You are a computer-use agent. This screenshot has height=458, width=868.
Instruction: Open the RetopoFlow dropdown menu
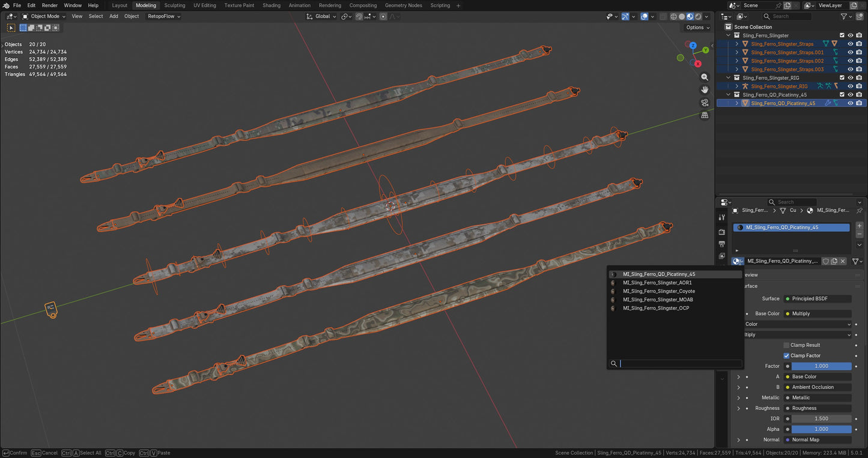point(164,16)
